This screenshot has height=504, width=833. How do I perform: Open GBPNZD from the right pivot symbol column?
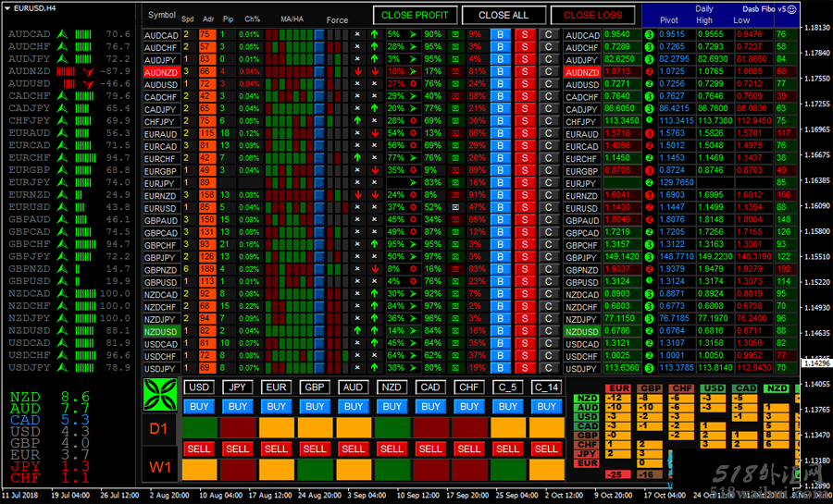click(582, 269)
